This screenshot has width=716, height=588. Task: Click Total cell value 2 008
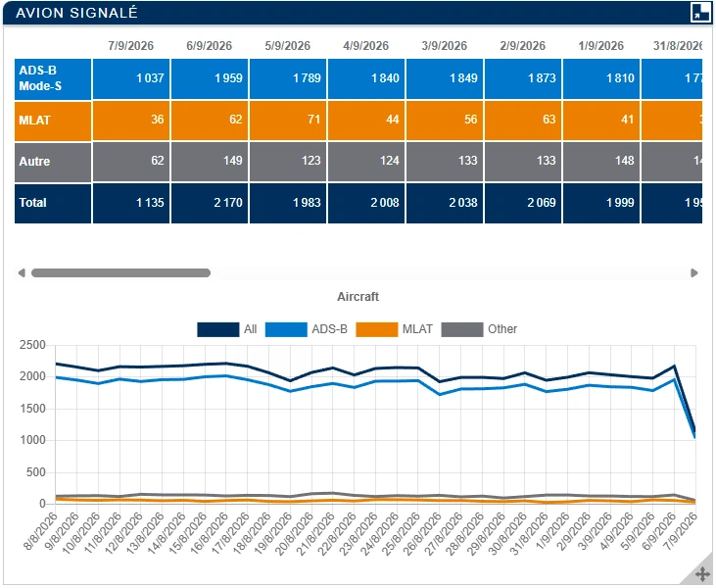click(x=366, y=203)
